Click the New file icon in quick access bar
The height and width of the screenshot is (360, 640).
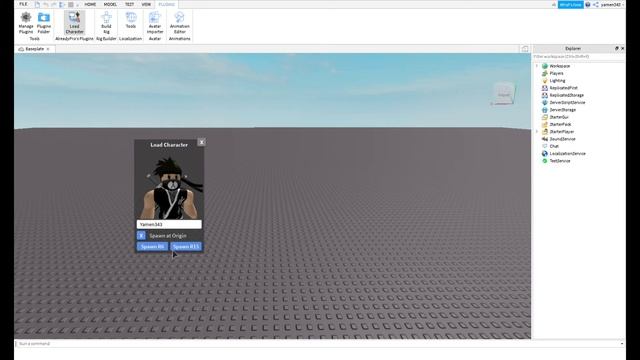(37, 4)
